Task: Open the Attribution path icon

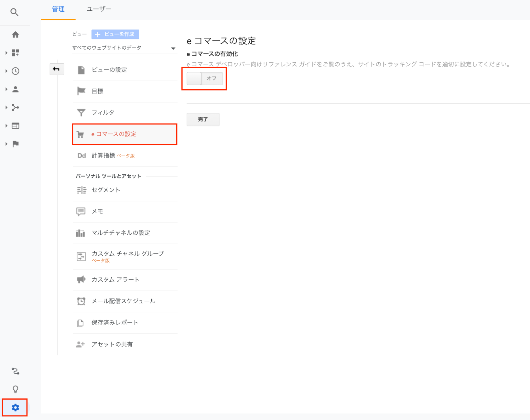Action: click(15, 371)
